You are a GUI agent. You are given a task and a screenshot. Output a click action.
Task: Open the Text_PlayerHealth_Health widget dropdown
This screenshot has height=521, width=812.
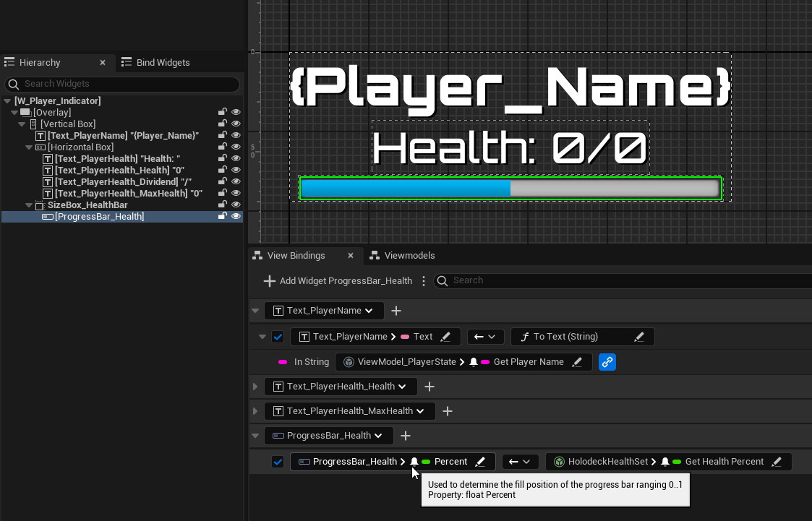click(x=341, y=387)
